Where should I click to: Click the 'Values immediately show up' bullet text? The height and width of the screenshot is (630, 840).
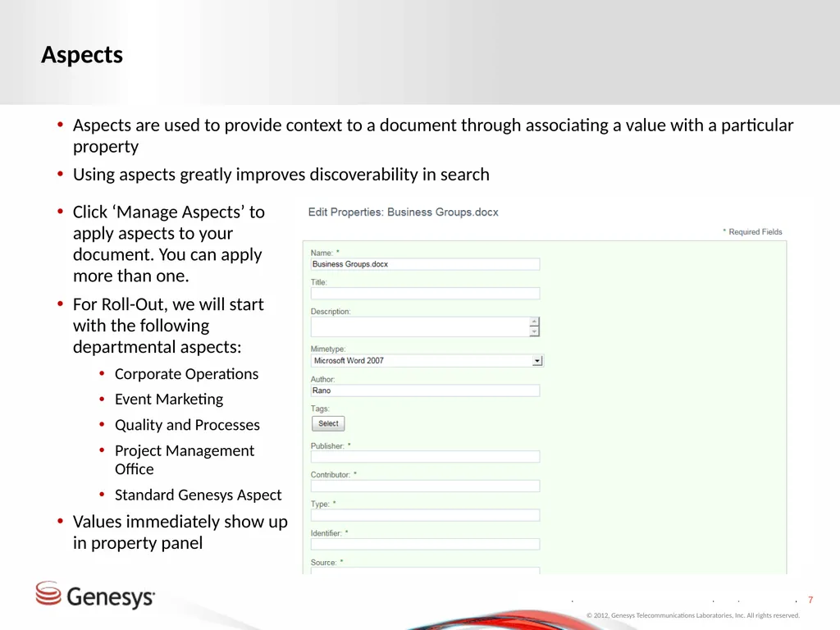180,532
